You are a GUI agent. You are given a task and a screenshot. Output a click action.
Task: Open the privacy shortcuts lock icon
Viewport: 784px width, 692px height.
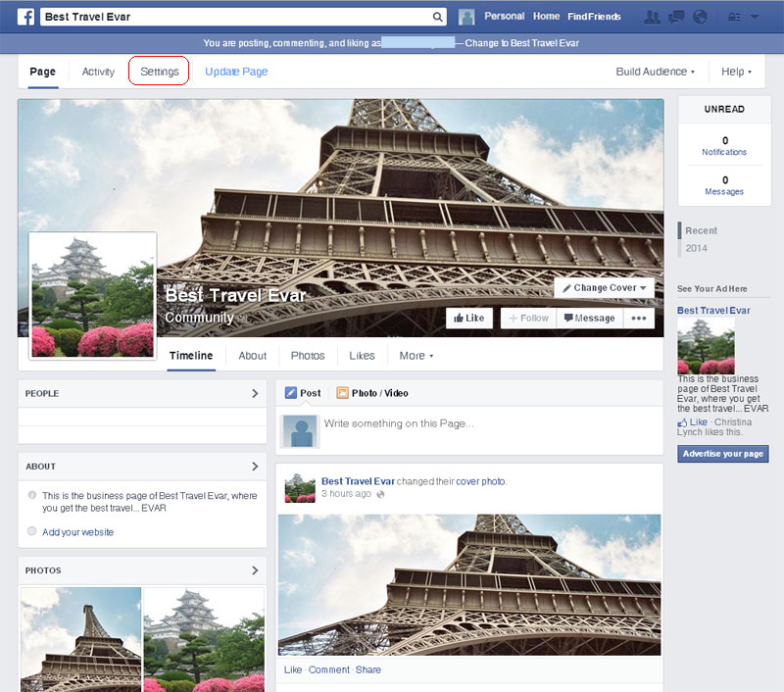click(734, 17)
